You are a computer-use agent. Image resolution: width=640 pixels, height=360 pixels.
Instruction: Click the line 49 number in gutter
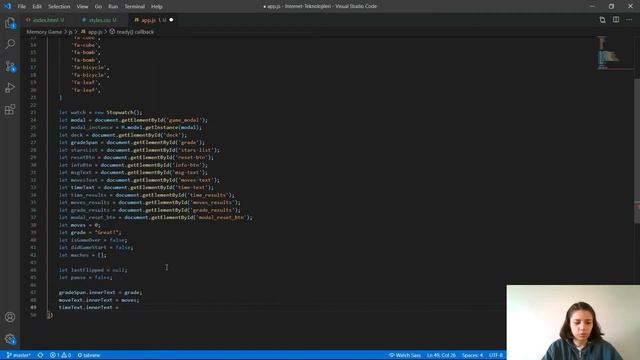(33, 307)
